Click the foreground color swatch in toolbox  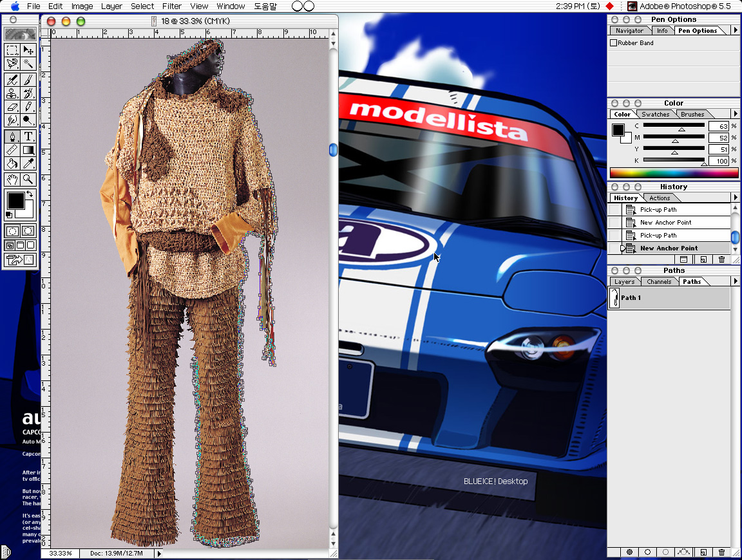pyautogui.click(x=14, y=200)
